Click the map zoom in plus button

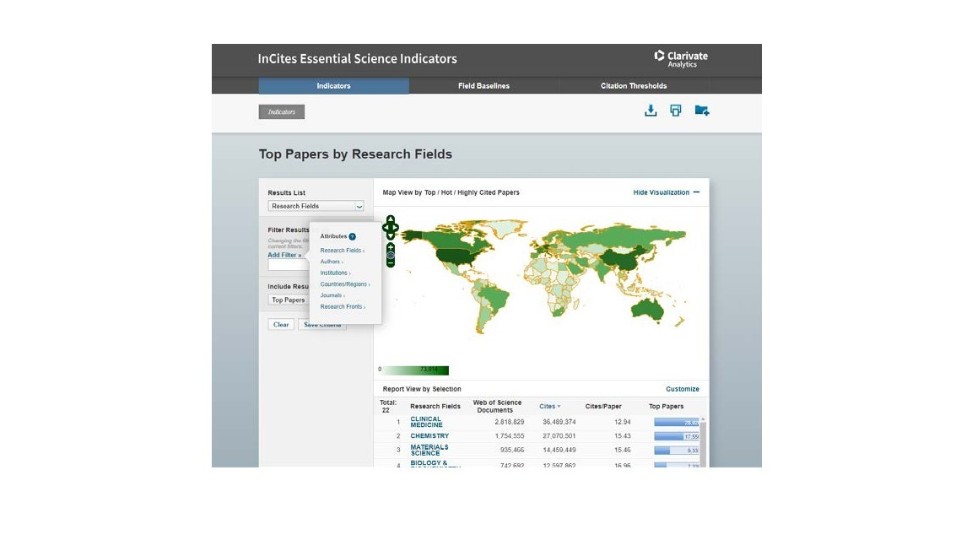pyautogui.click(x=390, y=247)
